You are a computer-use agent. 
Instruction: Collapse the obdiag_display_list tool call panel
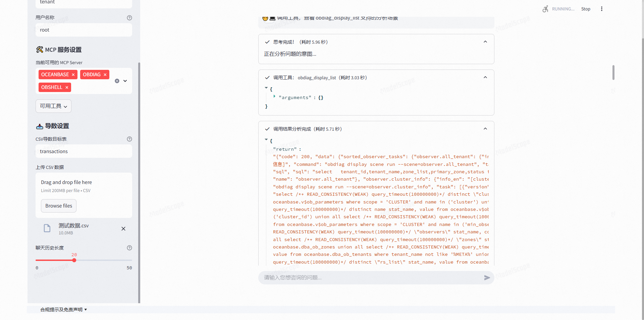tap(485, 78)
